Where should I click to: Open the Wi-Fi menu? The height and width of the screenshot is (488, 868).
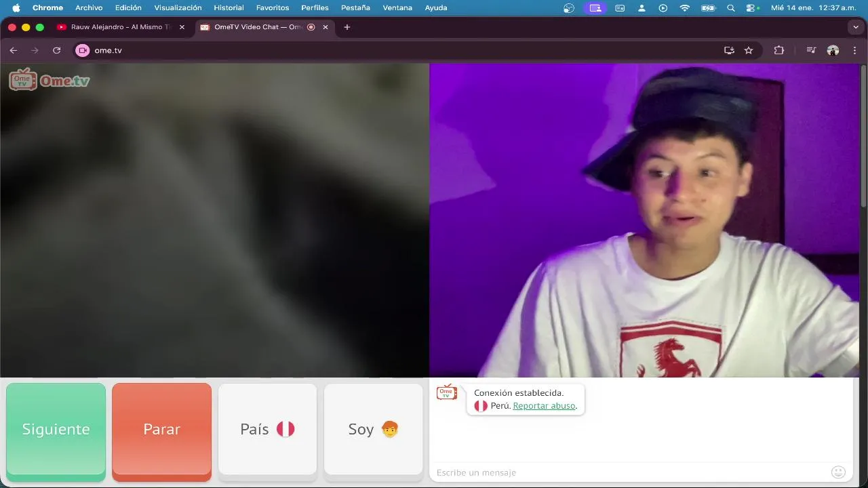[x=685, y=8]
